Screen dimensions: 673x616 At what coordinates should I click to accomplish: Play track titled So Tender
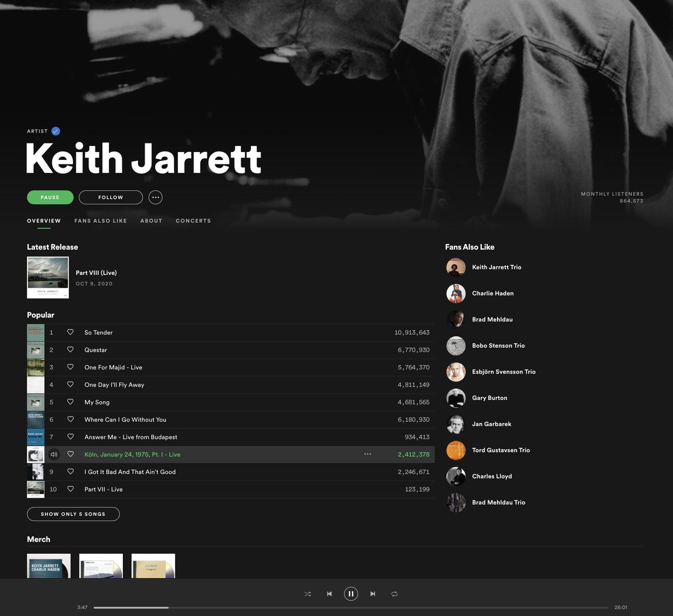(99, 333)
